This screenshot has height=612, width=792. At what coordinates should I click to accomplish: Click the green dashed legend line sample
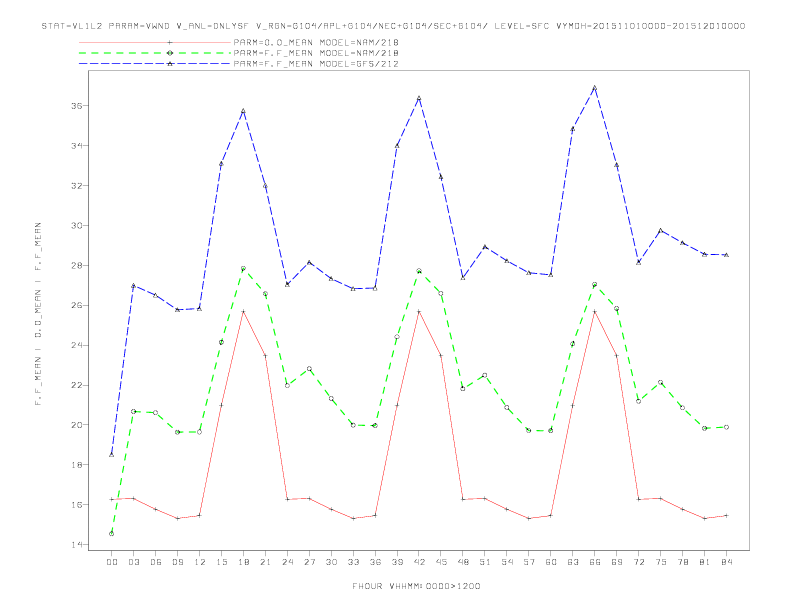point(155,53)
